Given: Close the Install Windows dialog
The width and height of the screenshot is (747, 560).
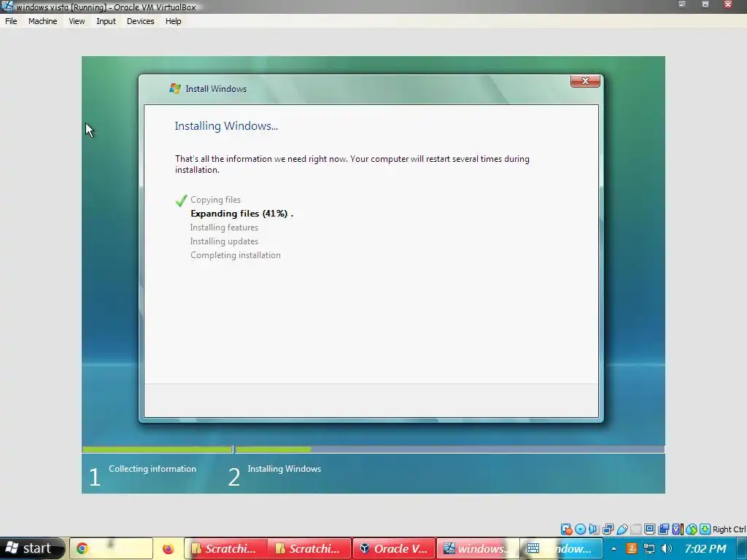Looking at the screenshot, I should [x=585, y=81].
